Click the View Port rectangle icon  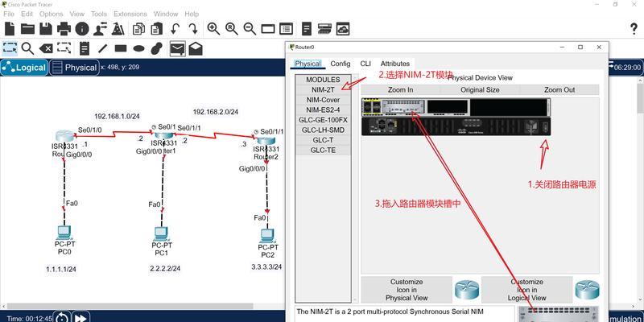click(x=268, y=29)
